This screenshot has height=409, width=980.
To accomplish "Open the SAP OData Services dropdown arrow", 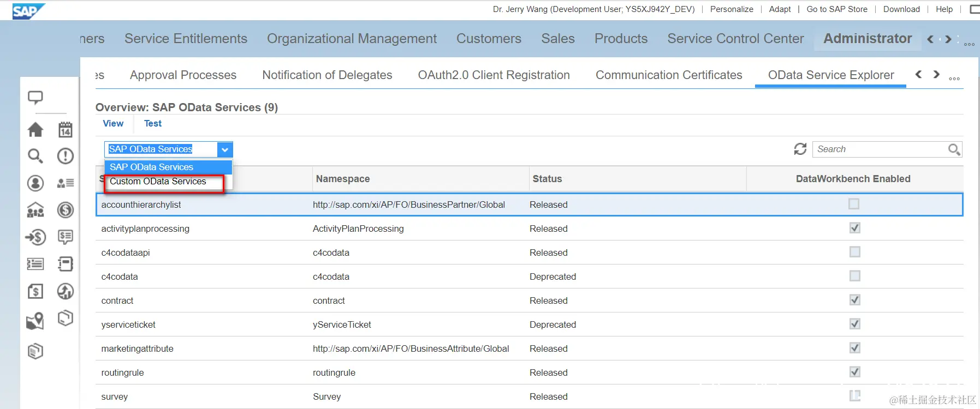I will 225,149.
